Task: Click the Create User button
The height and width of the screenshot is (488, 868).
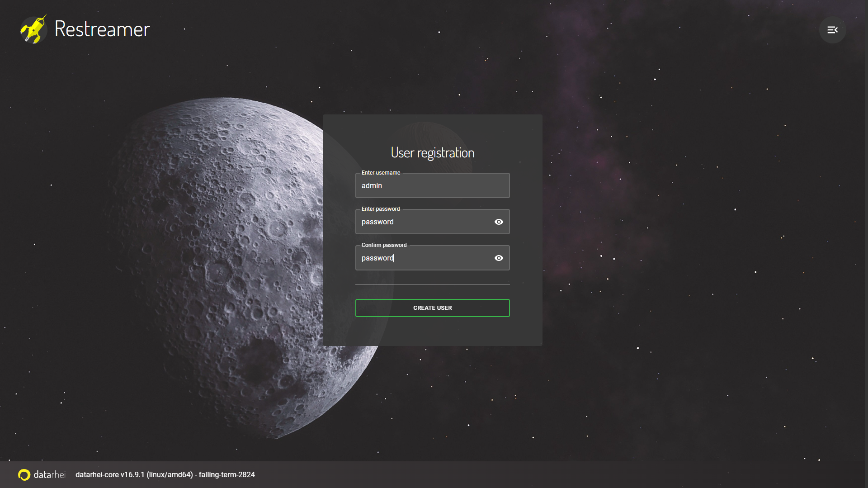Action: pos(432,308)
